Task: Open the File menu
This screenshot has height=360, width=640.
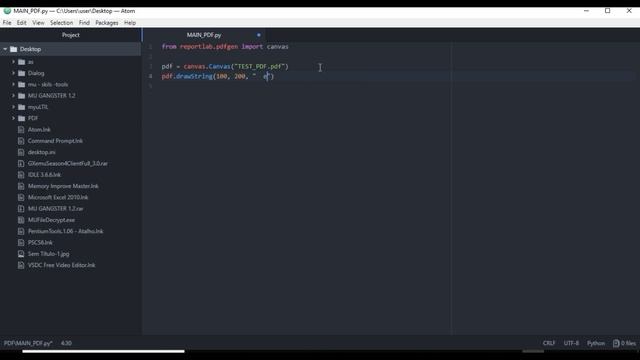Action: (x=7, y=23)
